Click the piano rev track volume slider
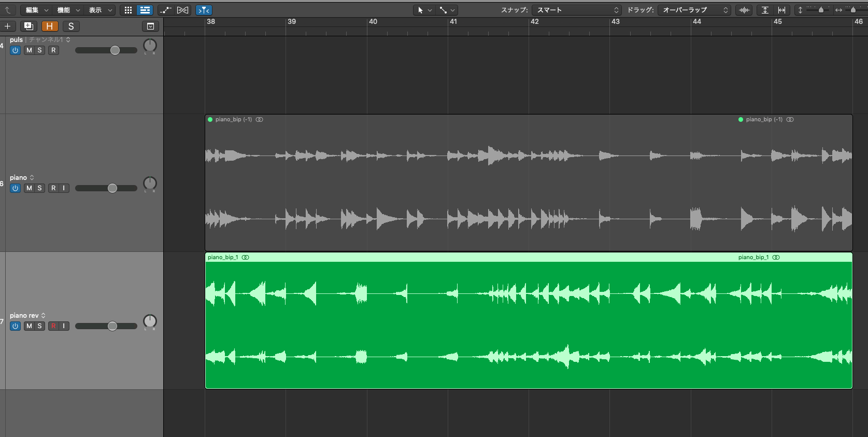868x437 pixels. click(106, 326)
